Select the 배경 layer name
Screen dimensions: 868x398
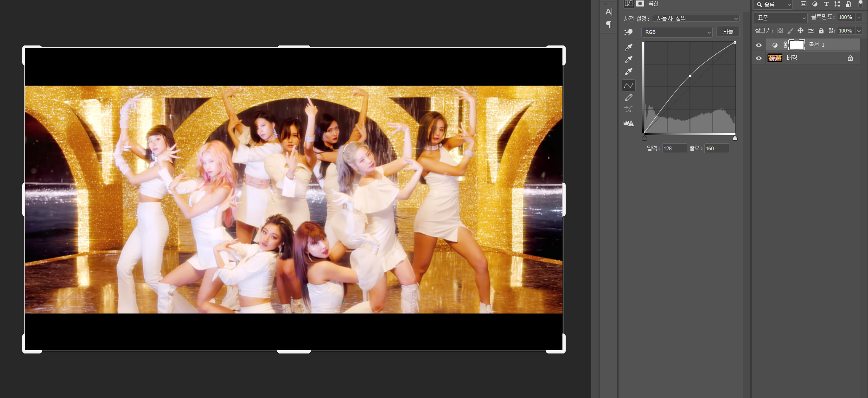pyautogui.click(x=792, y=58)
